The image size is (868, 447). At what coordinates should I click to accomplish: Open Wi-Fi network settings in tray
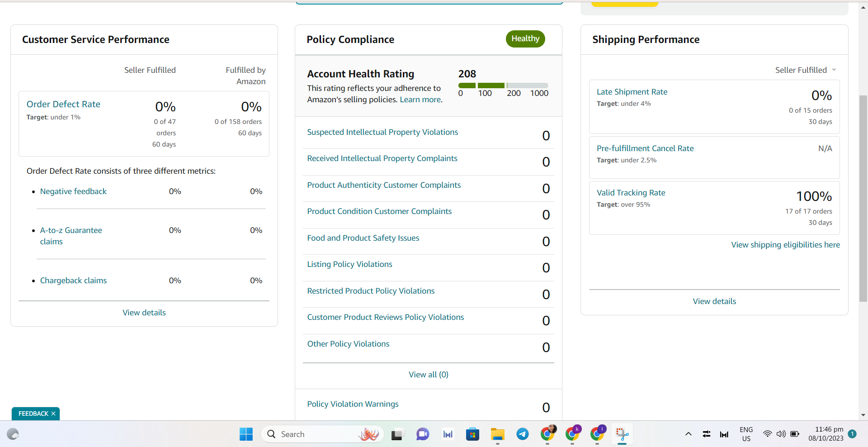point(767,434)
